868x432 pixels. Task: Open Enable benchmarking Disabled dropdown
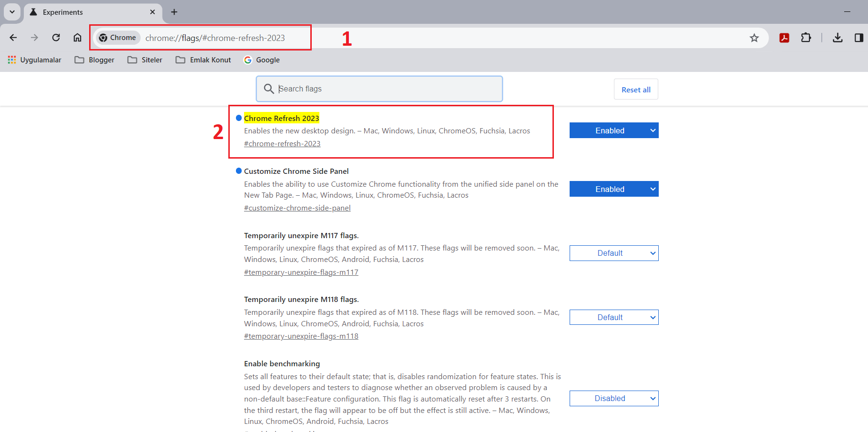(x=614, y=399)
